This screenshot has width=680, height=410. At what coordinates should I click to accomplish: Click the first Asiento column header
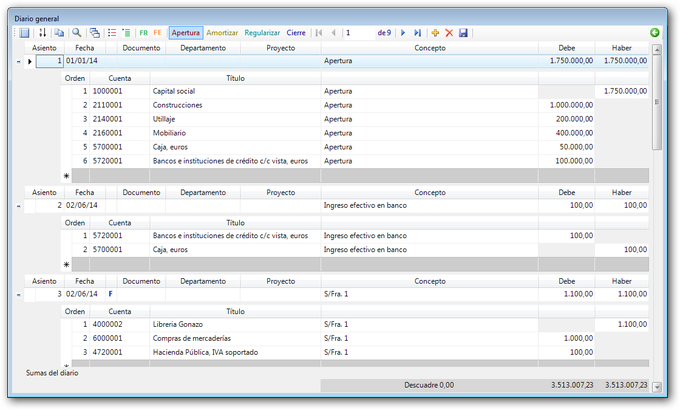[44, 48]
